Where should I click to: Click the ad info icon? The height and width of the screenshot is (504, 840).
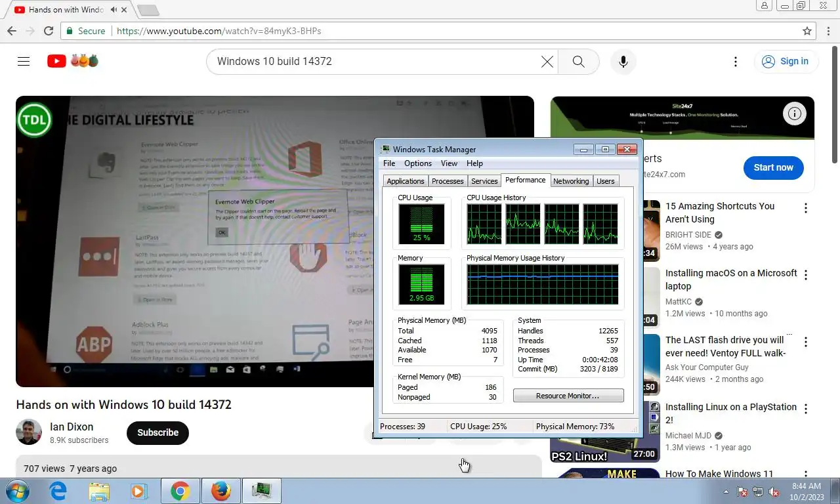(x=794, y=114)
